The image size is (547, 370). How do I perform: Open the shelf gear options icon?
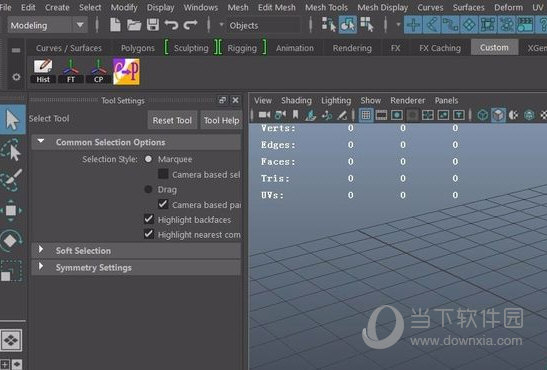(x=16, y=77)
